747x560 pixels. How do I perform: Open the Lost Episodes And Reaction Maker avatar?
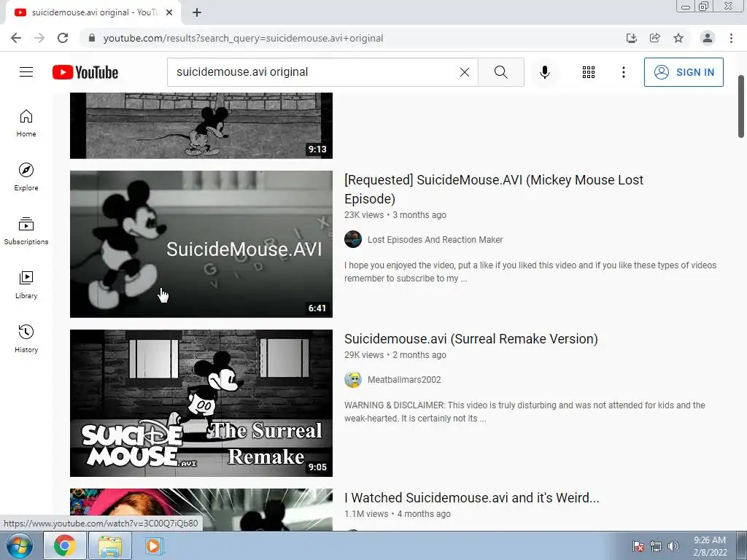click(353, 239)
